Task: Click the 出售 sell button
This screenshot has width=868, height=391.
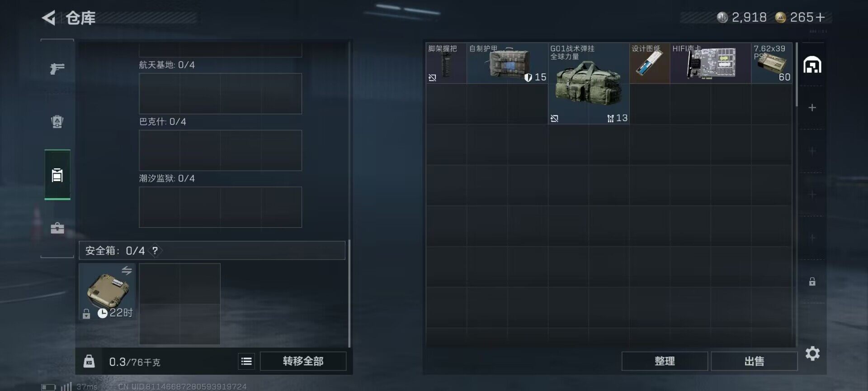Action: [x=754, y=361]
